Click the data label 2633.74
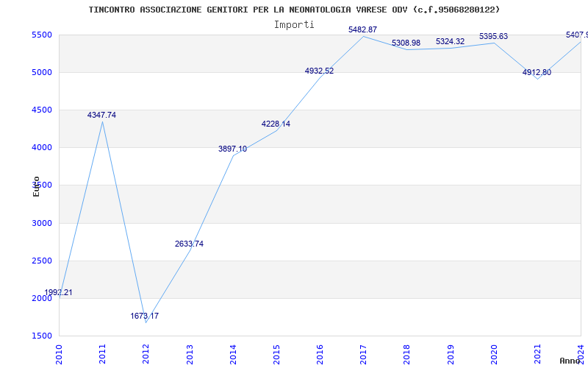The width and height of the screenshot is (588, 368). coord(189,244)
